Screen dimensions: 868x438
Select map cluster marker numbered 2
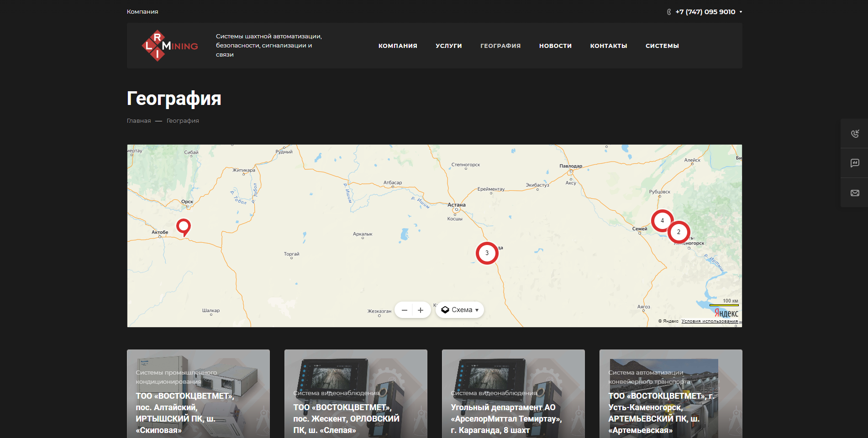(x=679, y=232)
